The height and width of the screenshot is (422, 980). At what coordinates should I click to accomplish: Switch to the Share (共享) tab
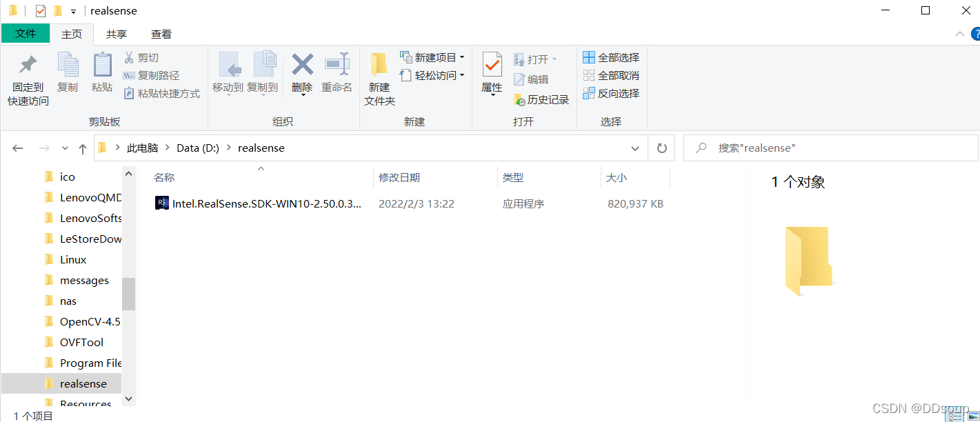[117, 34]
